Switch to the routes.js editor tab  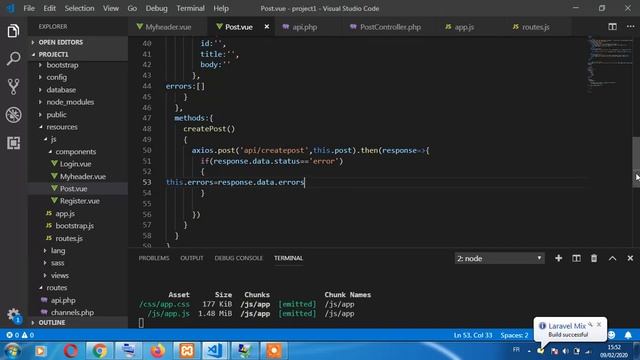click(x=535, y=27)
